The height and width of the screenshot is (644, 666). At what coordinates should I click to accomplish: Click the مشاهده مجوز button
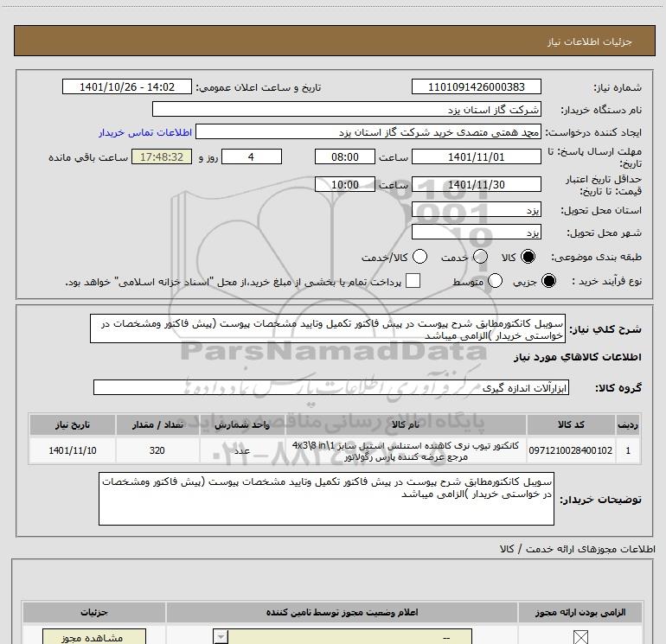94,637
